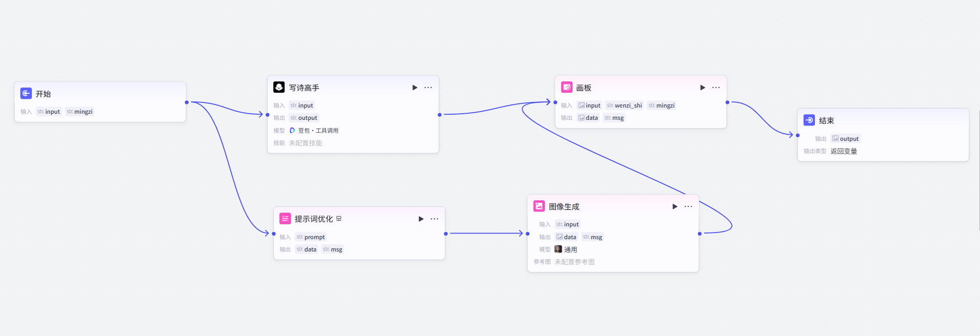Click the output port of the 开始 node

coord(187,102)
